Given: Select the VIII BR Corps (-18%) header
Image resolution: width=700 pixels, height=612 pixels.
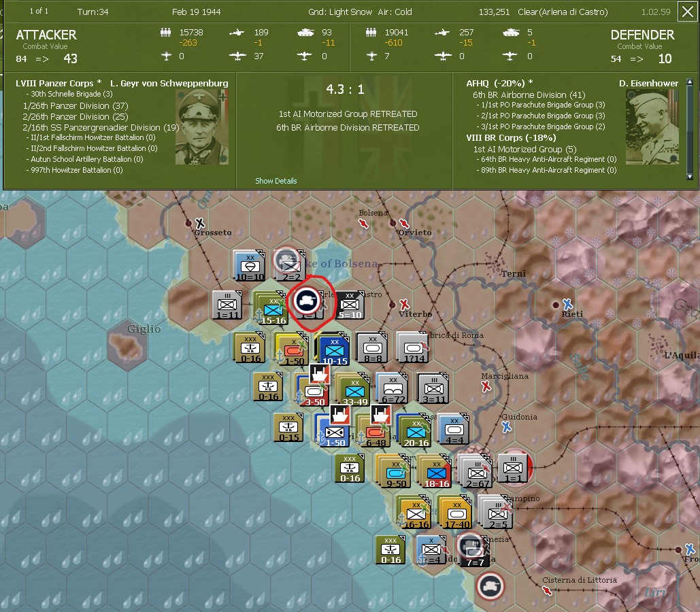Looking at the screenshot, I should (x=511, y=138).
